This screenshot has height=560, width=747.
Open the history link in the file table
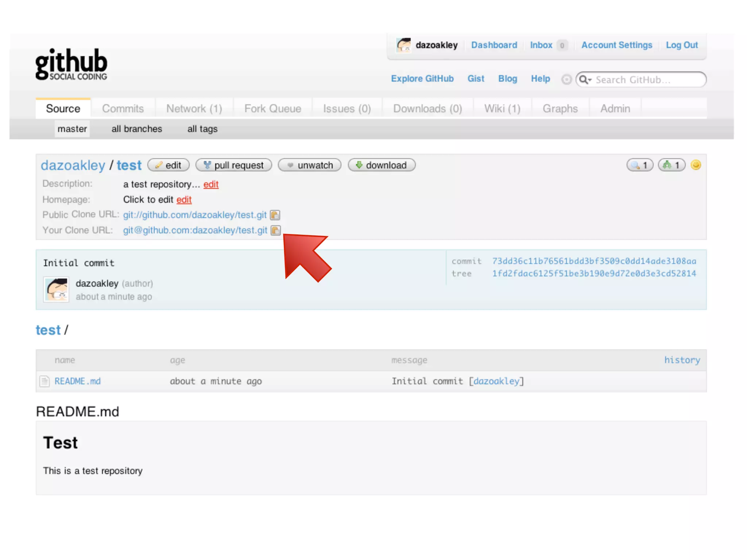682,360
